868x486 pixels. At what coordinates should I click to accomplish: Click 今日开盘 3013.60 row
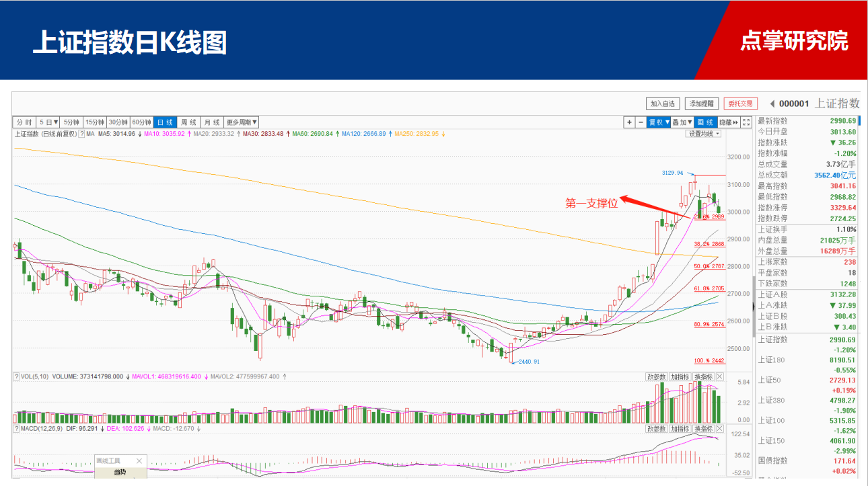[x=807, y=132]
